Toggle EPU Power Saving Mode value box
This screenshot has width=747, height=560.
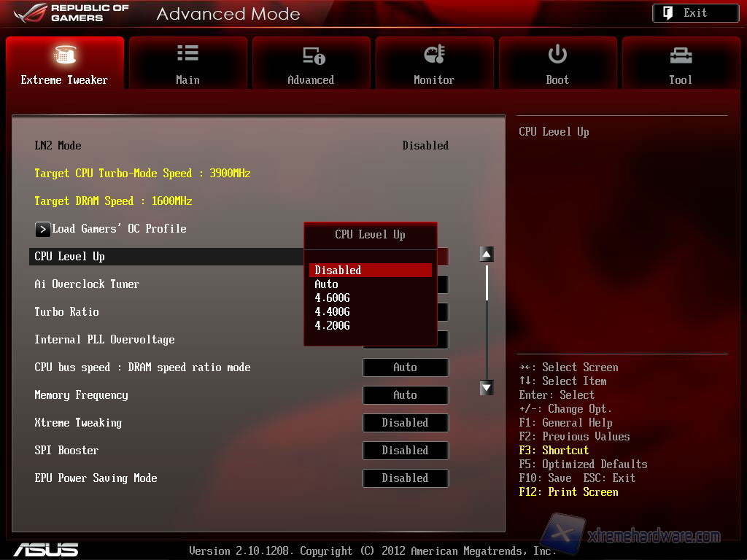[x=405, y=478]
